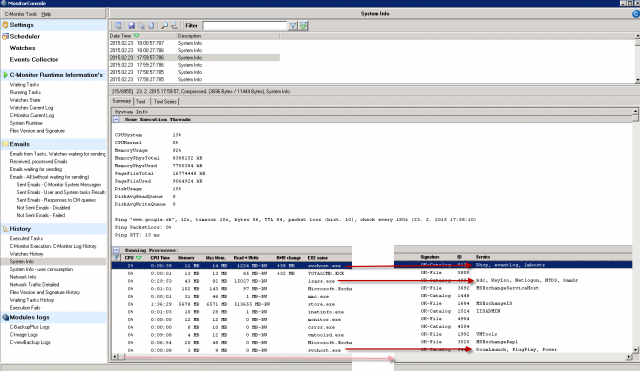The height and width of the screenshot is (371, 640).
Task: Open Events Collector in the sidebar
Action: coord(34,60)
